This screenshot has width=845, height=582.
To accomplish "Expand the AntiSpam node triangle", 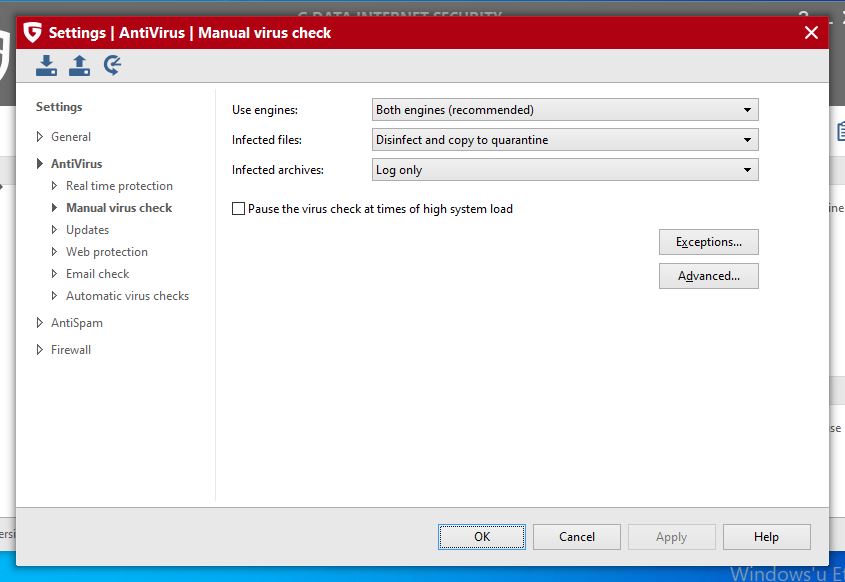I will coord(39,323).
